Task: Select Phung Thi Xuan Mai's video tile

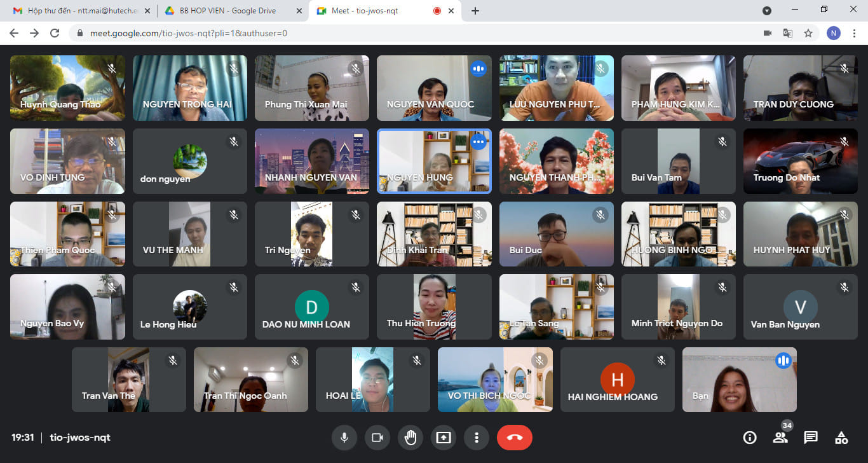Action: [312, 88]
